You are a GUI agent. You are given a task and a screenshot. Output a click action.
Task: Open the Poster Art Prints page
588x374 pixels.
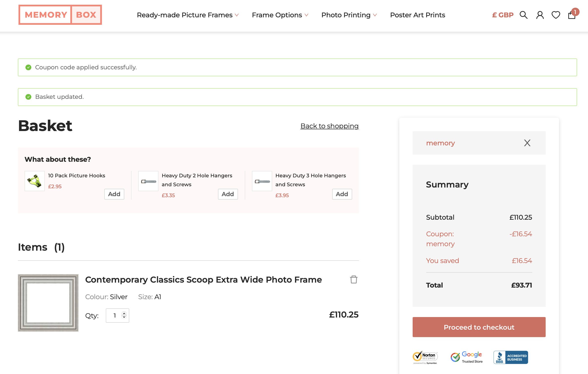[x=417, y=15]
